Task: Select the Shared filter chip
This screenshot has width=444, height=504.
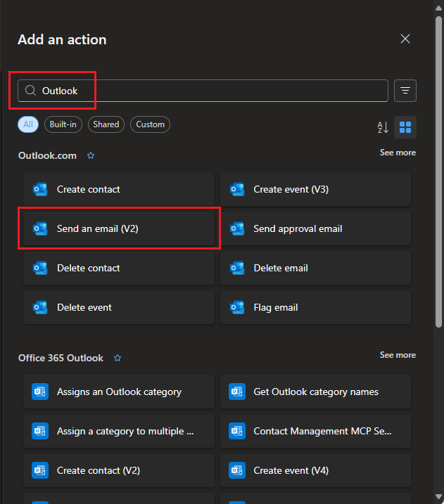Action: (x=106, y=124)
